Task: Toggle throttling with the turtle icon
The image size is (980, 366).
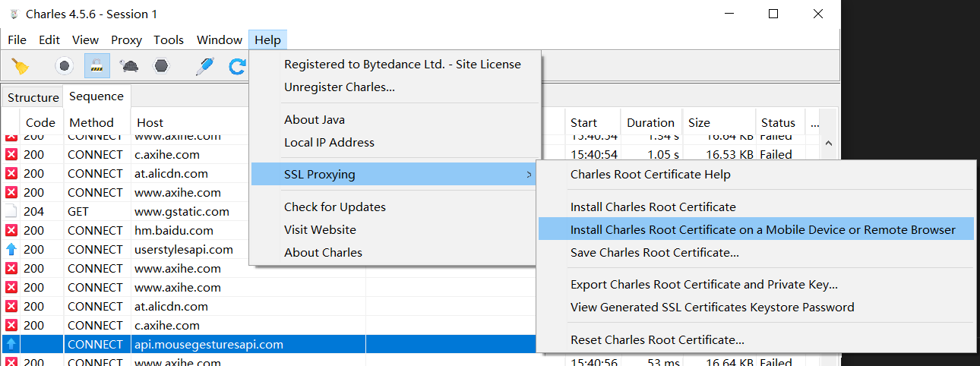Action: (x=129, y=66)
